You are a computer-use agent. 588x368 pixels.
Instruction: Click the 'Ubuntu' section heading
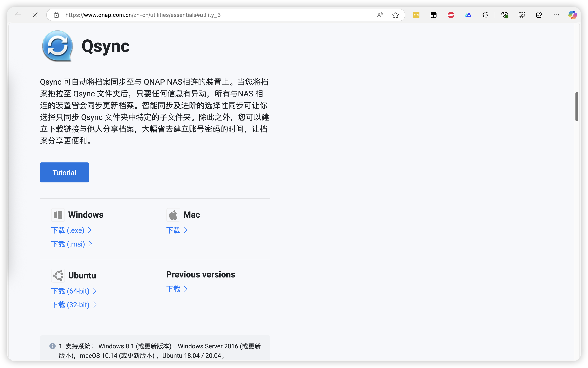[x=82, y=276]
